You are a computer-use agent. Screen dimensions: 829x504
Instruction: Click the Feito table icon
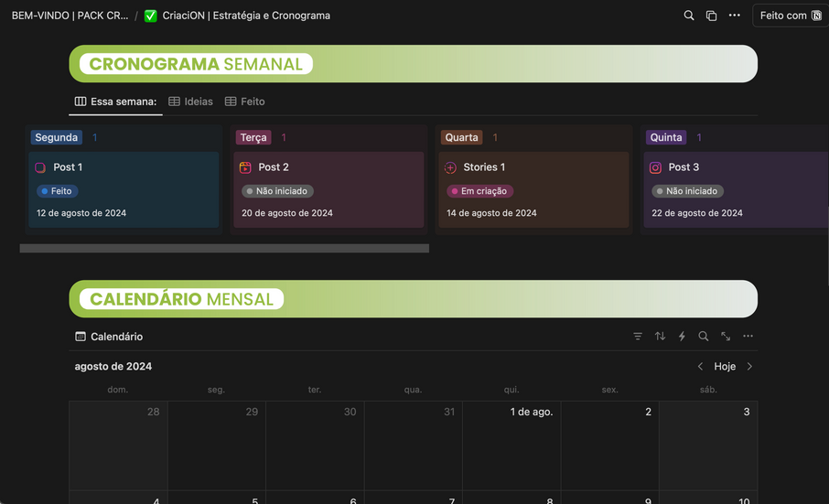point(231,102)
